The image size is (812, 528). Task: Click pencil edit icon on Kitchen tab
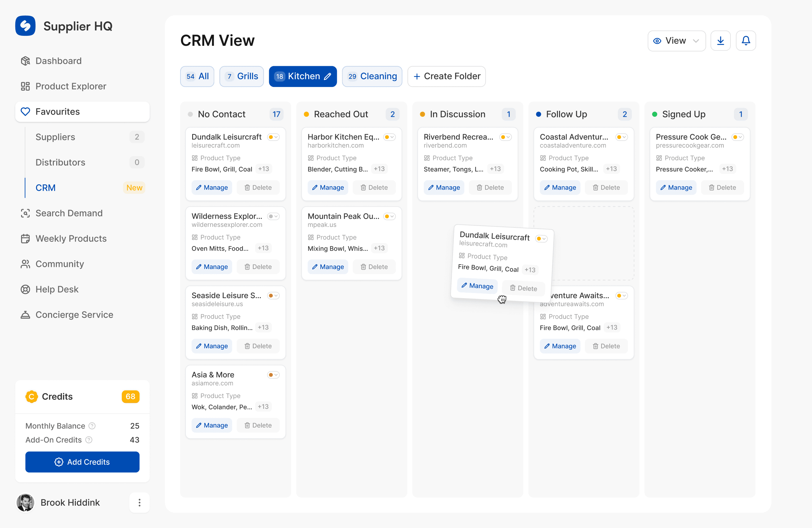click(x=328, y=76)
